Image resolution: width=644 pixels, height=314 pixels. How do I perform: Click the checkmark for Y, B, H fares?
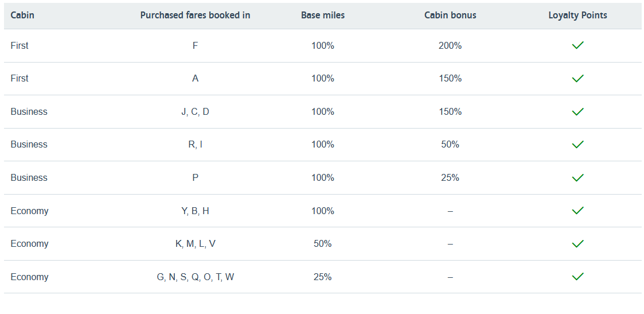tap(577, 211)
